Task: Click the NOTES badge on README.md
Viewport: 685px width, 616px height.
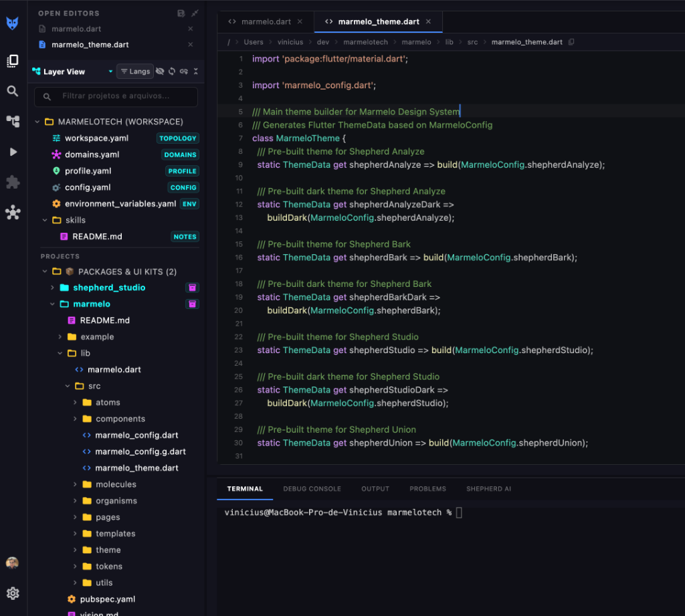Action: 185,236
